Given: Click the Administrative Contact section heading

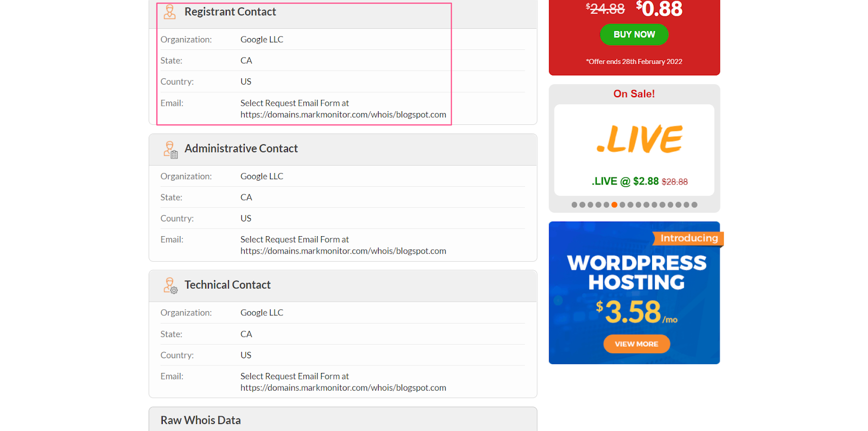Looking at the screenshot, I should 241,149.
